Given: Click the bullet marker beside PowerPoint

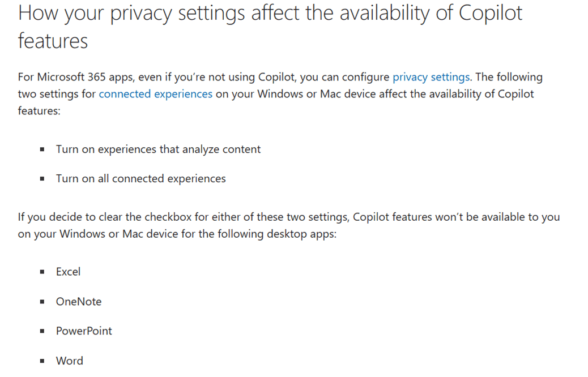Looking at the screenshot, I should coord(42,332).
